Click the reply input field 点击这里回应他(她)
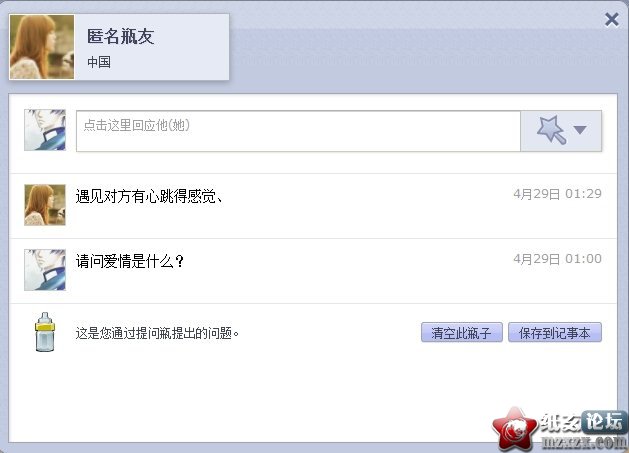The height and width of the screenshot is (453, 629). (298, 131)
